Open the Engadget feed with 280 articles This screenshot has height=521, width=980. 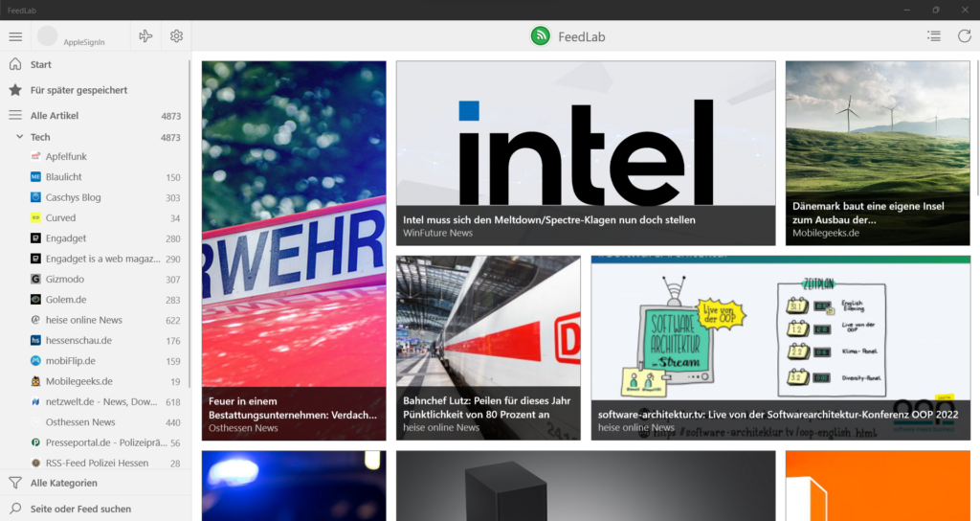point(94,238)
